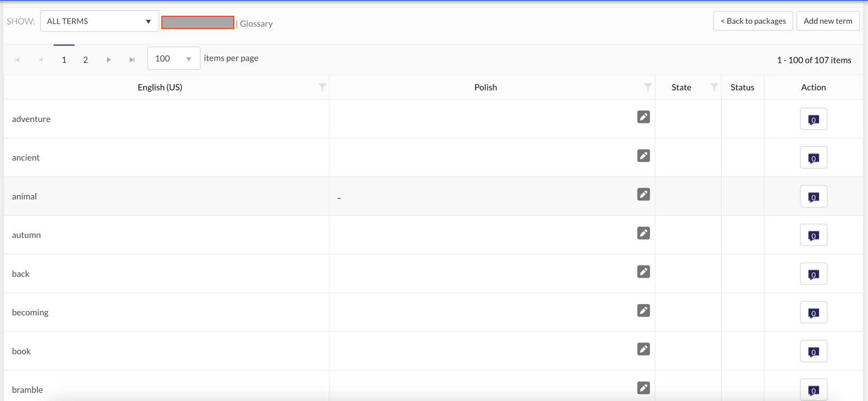The image size is (868, 401).
Task: Go to first page arrow
Action: (x=17, y=60)
